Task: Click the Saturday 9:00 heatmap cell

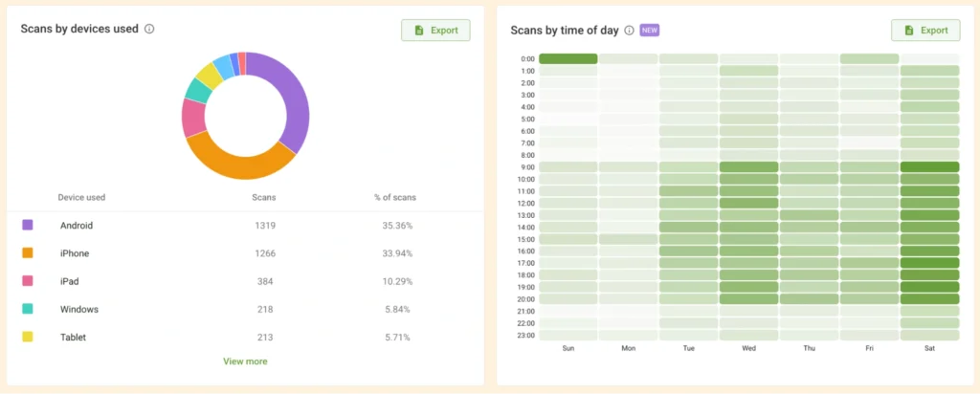Action: pos(929,167)
